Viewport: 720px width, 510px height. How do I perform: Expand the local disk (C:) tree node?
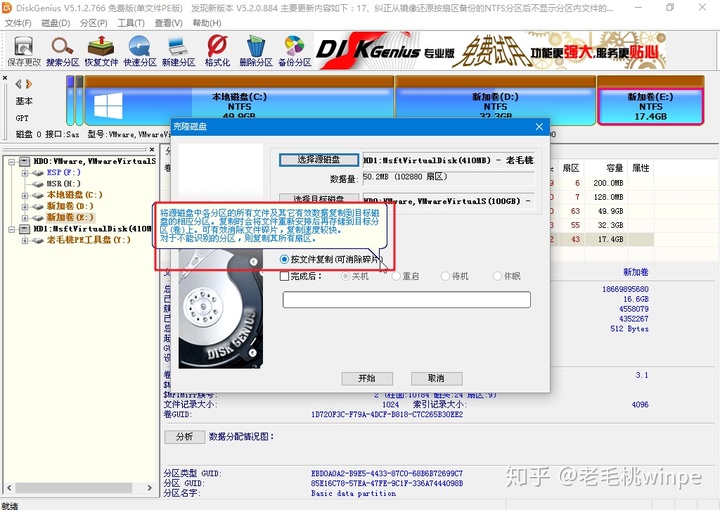pos(25,196)
